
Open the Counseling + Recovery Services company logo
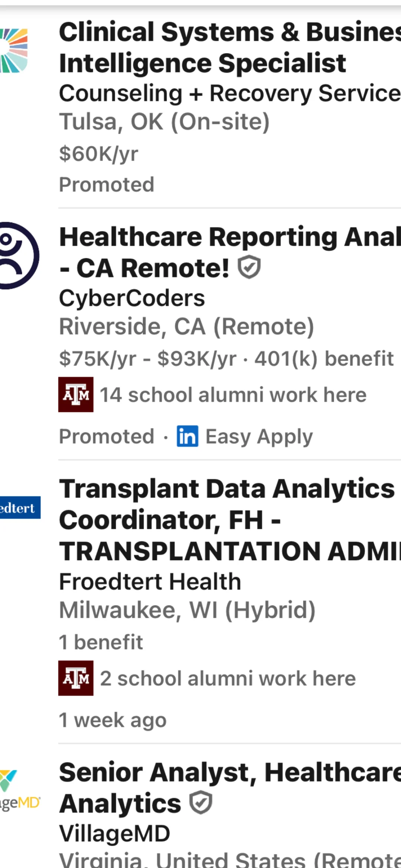pos(14,51)
